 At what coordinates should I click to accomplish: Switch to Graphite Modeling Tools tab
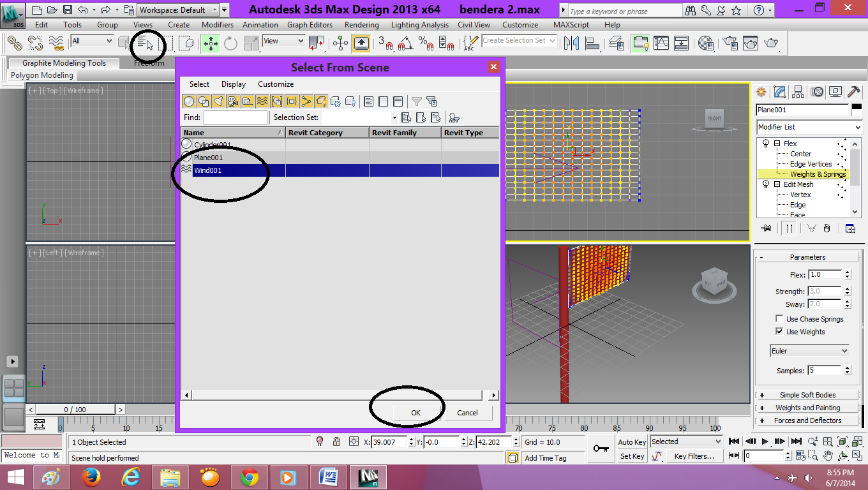tap(64, 63)
